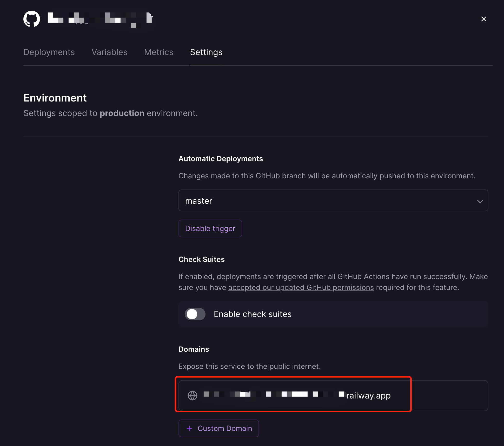Click the plus icon in Custom Domain
Viewport: 504px width, 446px height.
tap(190, 428)
